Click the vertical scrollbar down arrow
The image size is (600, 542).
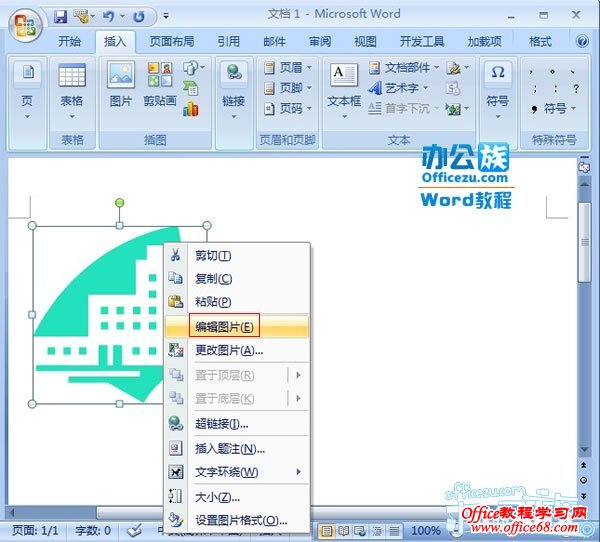point(584,449)
